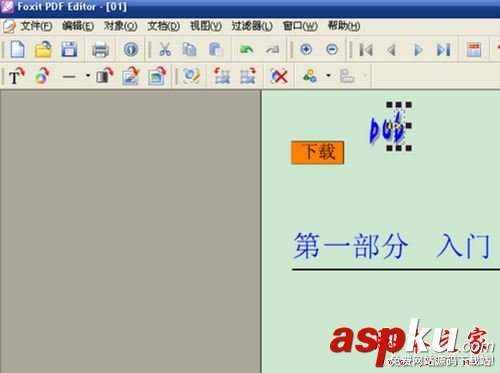Create a new document with the blank page icon
The width and height of the screenshot is (500, 373).
pos(17,50)
